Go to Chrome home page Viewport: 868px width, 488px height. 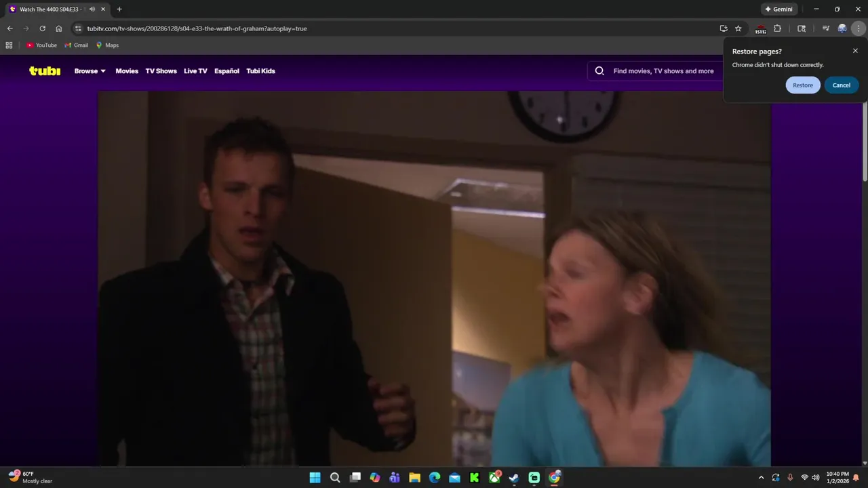[x=59, y=28]
